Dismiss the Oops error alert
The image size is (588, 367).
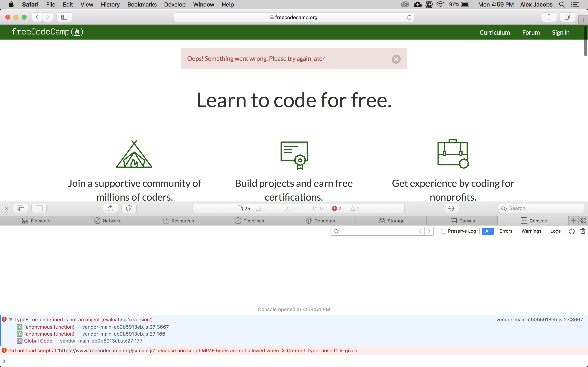click(x=396, y=59)
